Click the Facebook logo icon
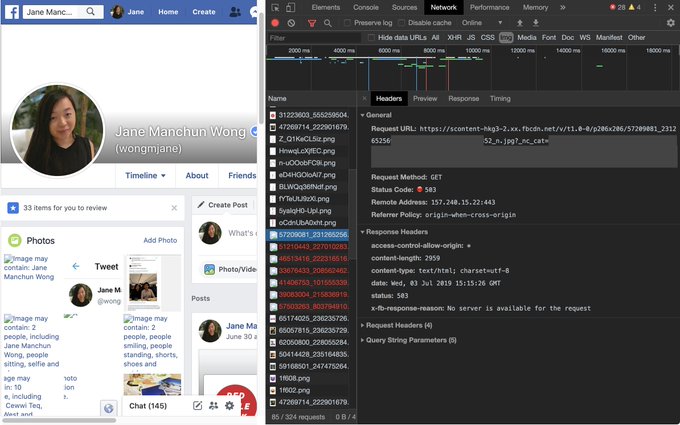 click(12, 12)
